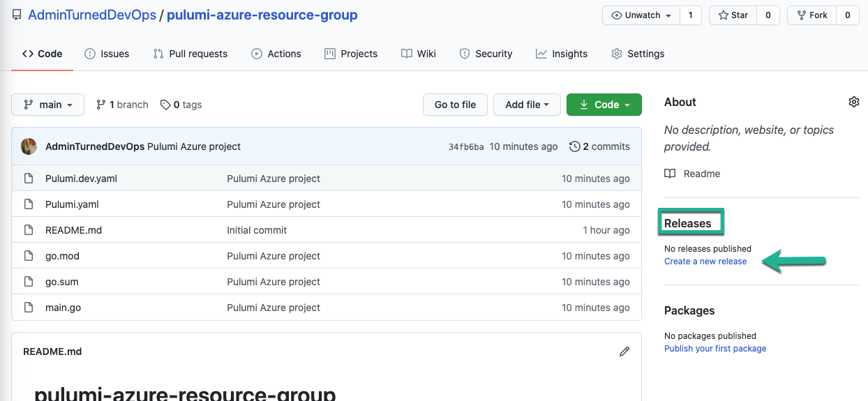Switch to the Pull requests tab
Viewport: 868px width, 401px height.
click(x=190, y=54)
